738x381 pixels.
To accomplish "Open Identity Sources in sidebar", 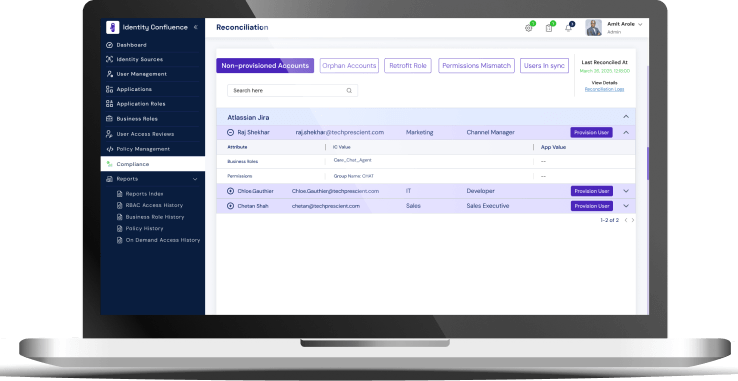I will (x=139, y=59).
